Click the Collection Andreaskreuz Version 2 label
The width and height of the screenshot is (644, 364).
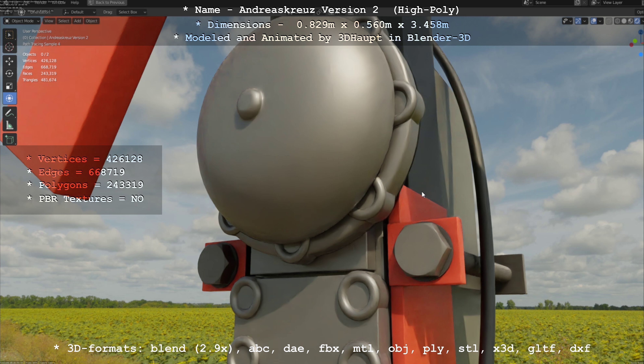coord(55,38)
